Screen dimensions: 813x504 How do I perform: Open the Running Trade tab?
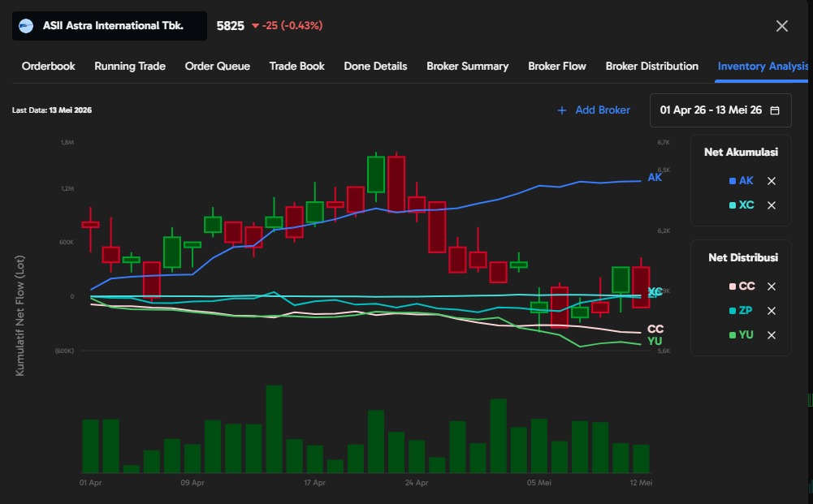tap(130, 67)
